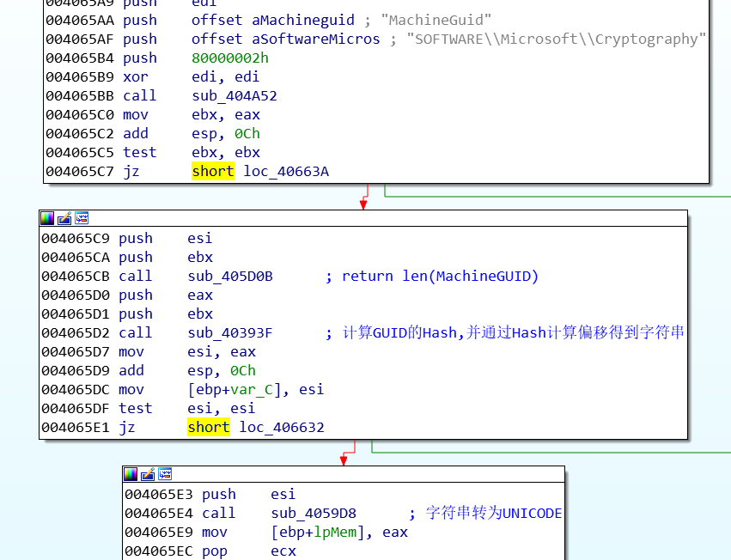Click xor mnemonic at 004065B9
The width and height of the screenshot is (731, 560).
pyautogui.click(x=135, y=77)
